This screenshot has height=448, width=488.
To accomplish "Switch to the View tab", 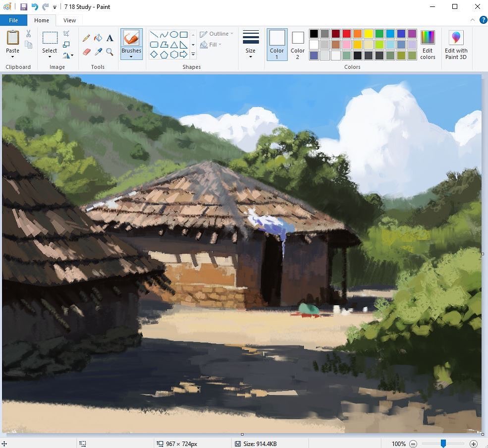I will click(x=70, y=20).
